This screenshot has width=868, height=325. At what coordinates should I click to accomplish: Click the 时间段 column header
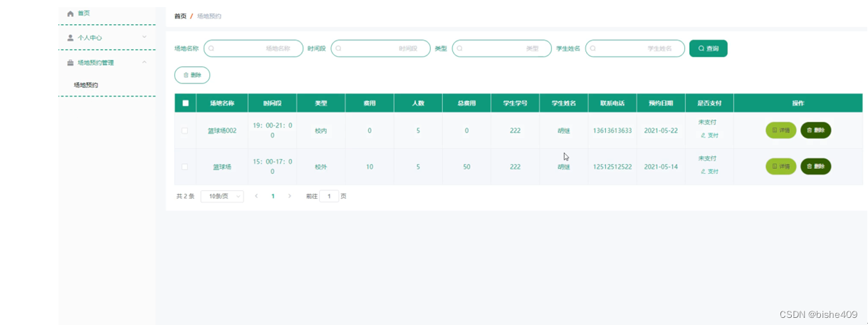272,103
